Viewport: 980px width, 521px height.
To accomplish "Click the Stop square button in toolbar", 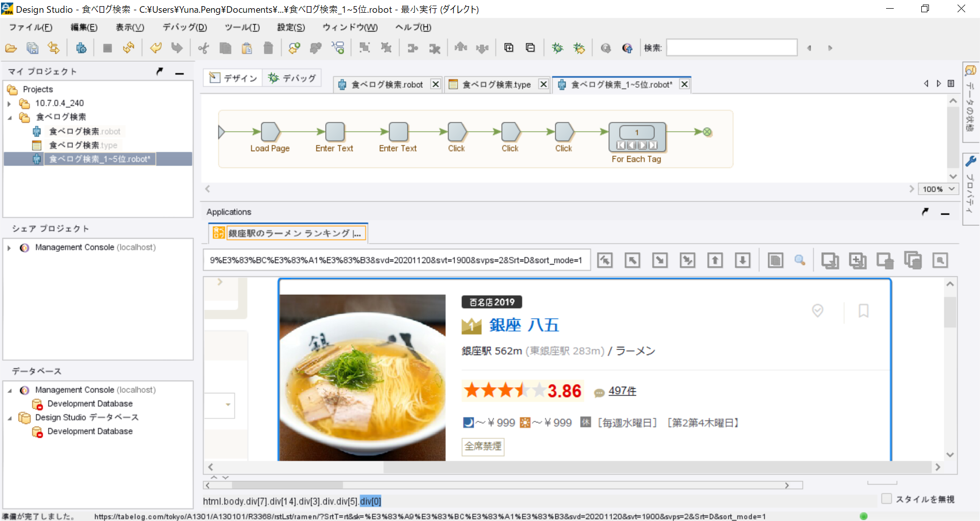I will point(107,48).
